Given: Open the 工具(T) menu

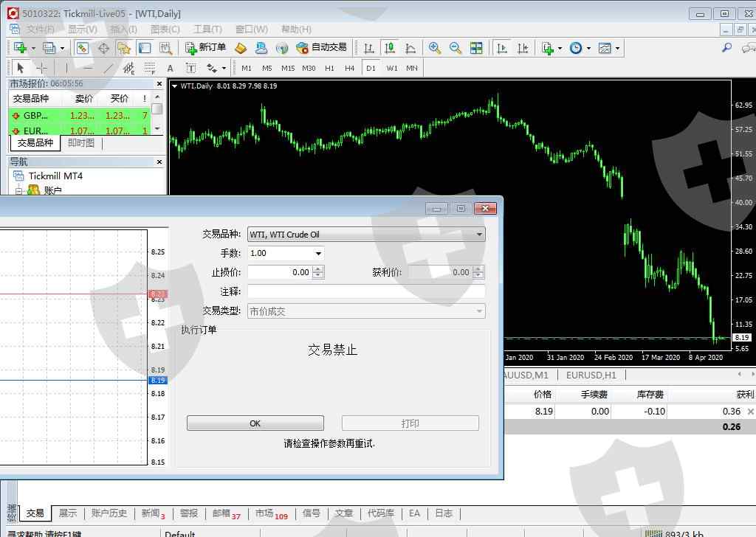Looking at the screenshot, I should 207,30.
